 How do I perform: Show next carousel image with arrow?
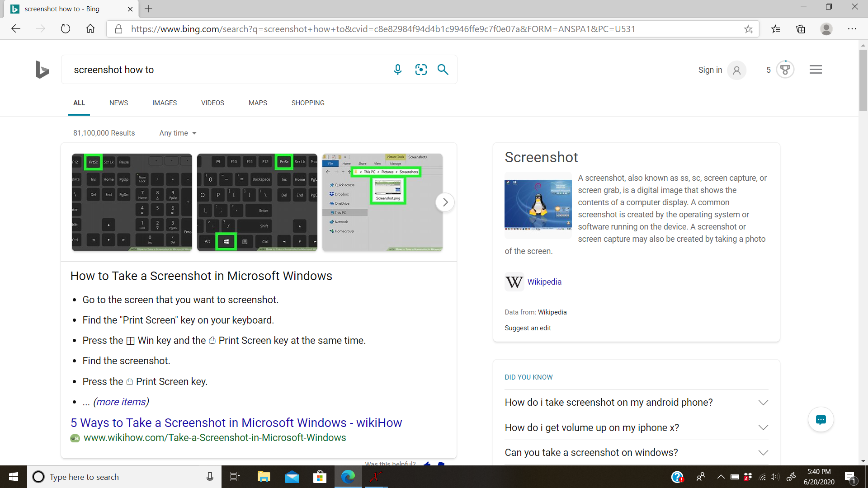click(x=445, y=202)
